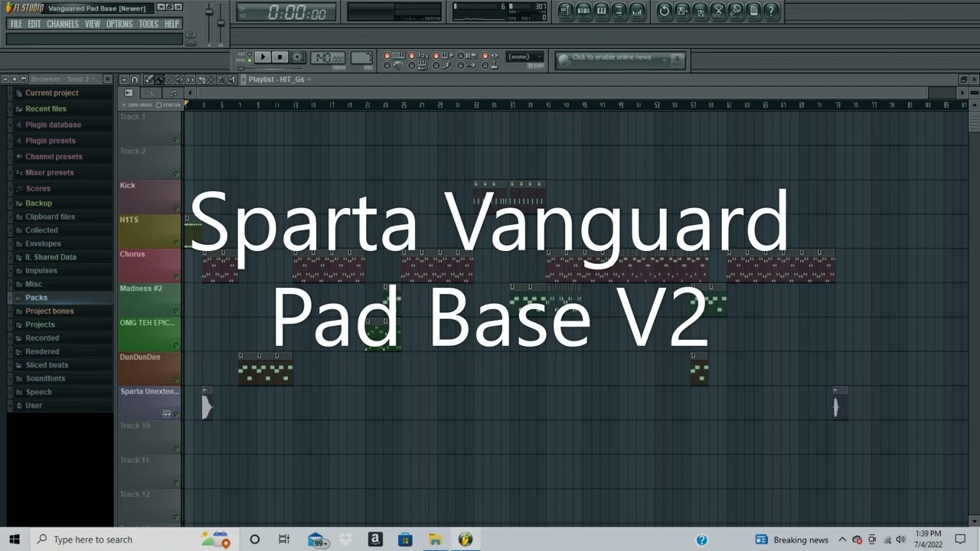Image resolution: width=980 pixels, height=551 pixels.
Task: Open the TOOLS menu
Action: click(149, 24)
